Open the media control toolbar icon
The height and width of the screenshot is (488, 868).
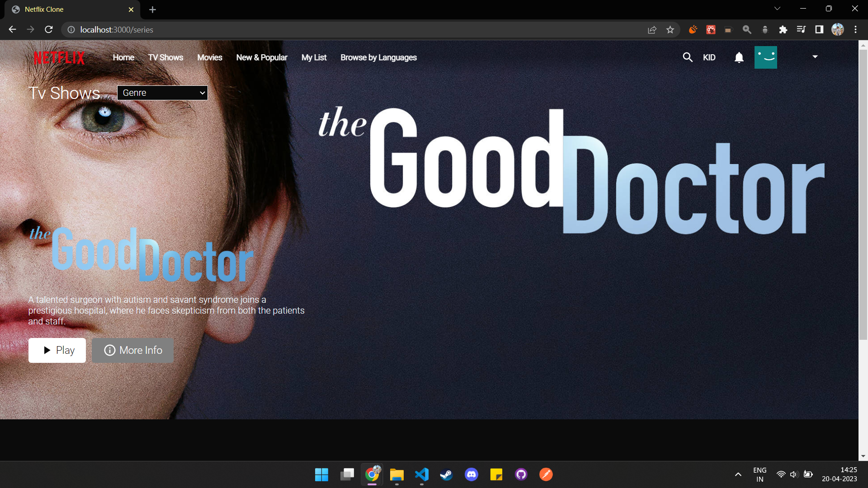point(801,29)
